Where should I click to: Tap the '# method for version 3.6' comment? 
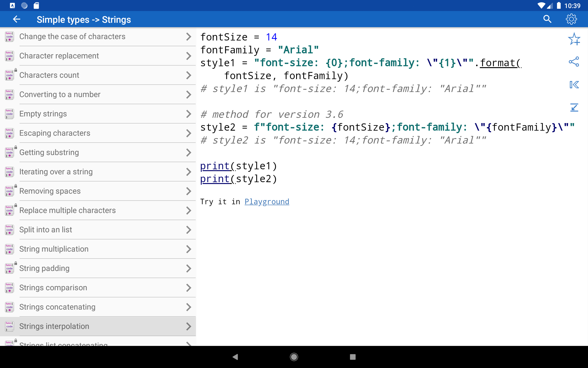click(272, 114)
